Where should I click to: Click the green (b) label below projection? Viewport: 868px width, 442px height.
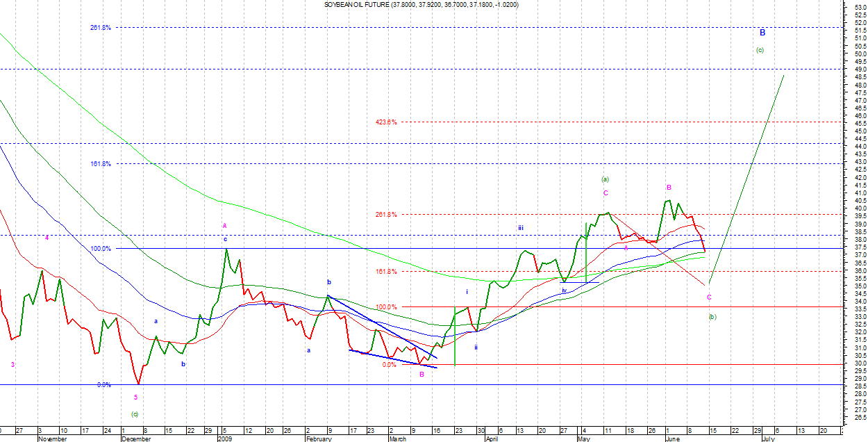point(712,317)
